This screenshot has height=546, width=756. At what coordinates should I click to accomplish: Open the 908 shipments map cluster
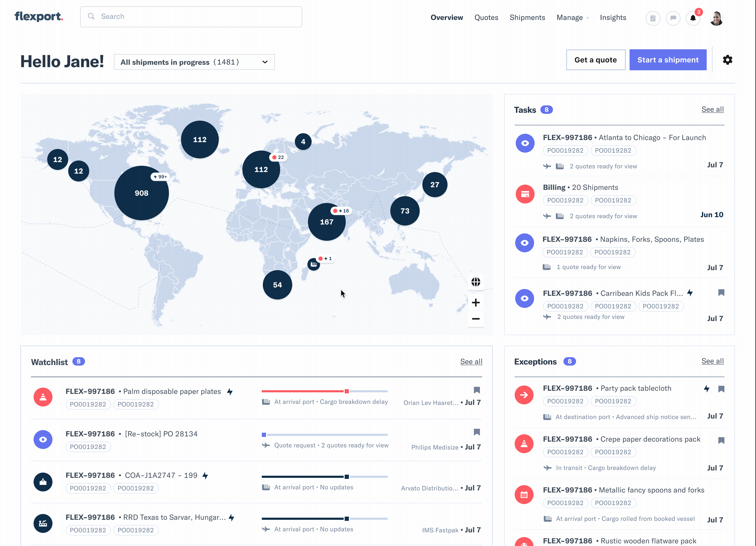click(141, 193)
